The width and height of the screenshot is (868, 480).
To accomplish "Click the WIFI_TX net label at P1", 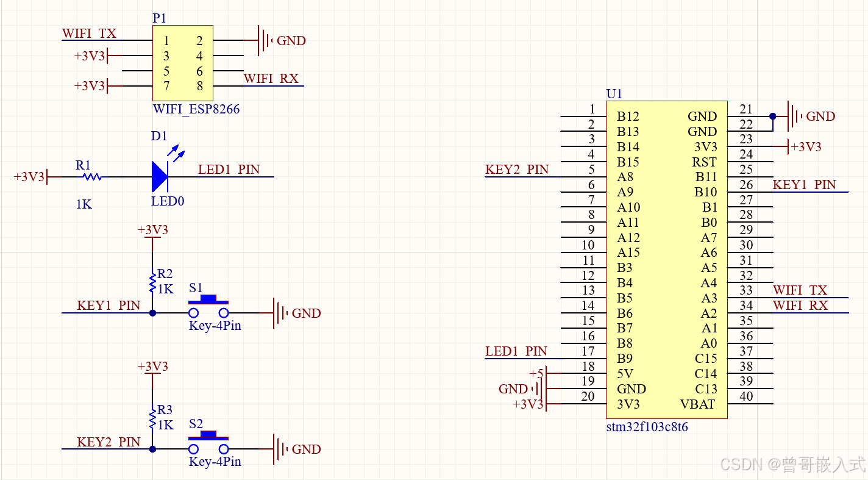I will tap(89, 34).
